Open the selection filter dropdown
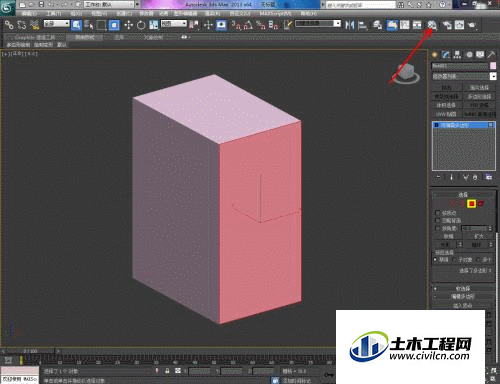 click(57, 24)
